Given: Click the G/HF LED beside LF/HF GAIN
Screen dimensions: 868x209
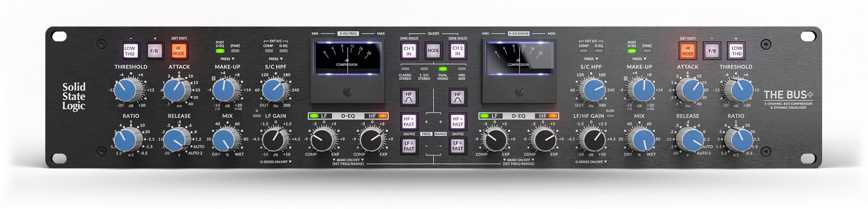Looking at the screenshot, I should pyautogui.click(x=610, y=116).
